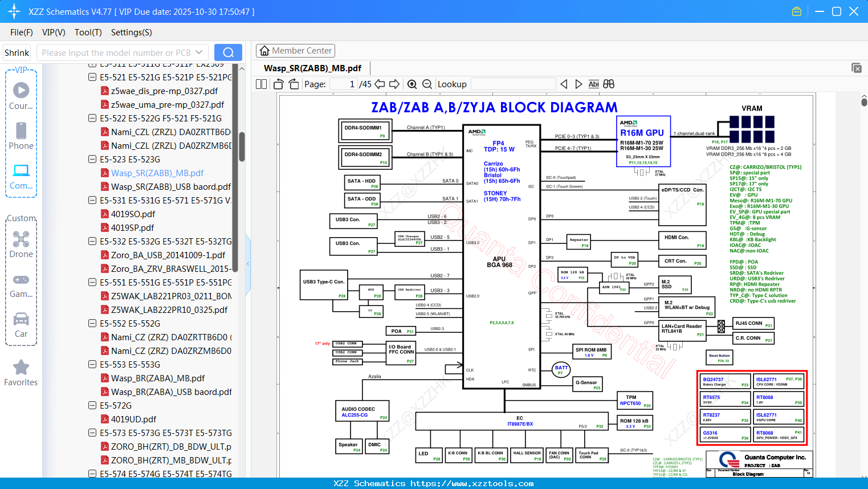Open the Settings(S) menu
The image size is (868, 489).
(x=132, y=32)
